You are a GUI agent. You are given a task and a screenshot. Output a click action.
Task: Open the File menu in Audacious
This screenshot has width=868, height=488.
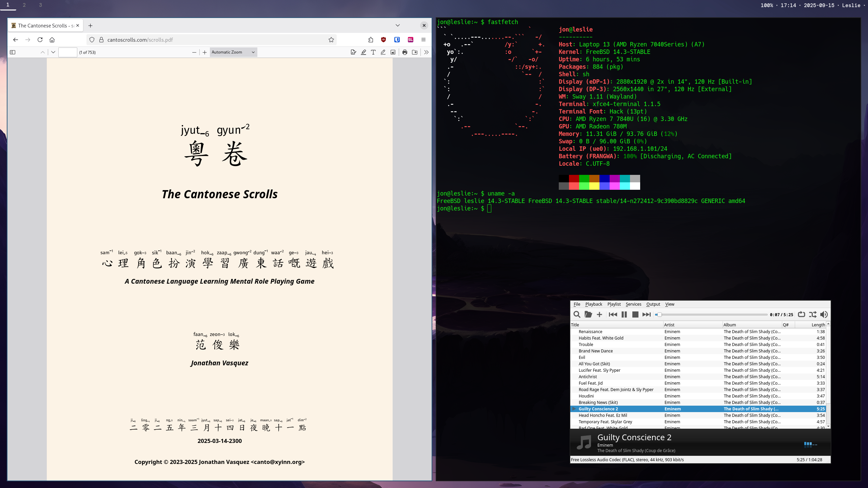[x=577, y=304]
